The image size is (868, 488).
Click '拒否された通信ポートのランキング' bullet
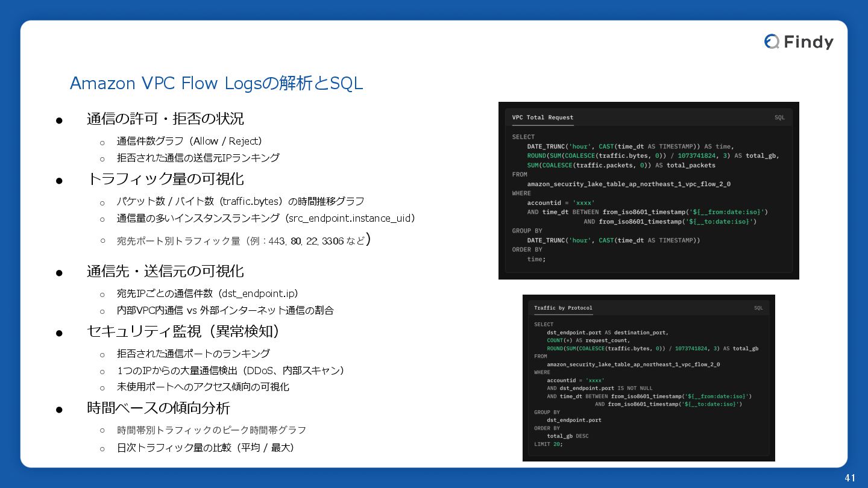193,354
